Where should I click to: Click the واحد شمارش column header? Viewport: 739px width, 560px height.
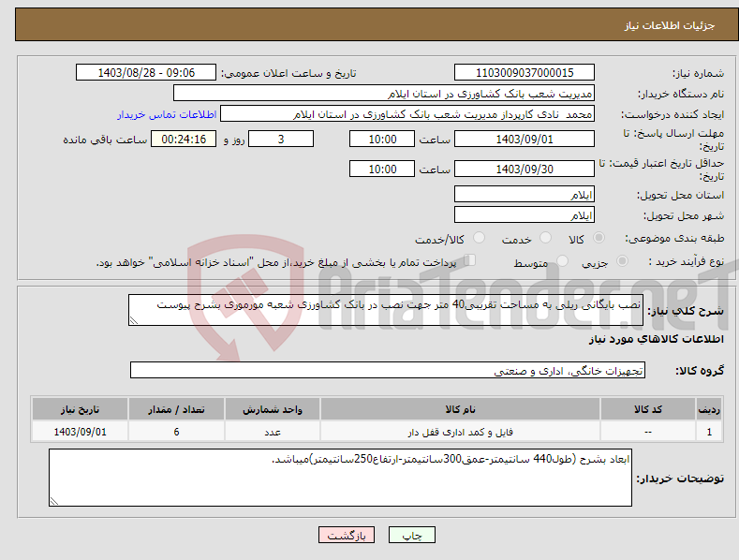(x=273, y=409)
